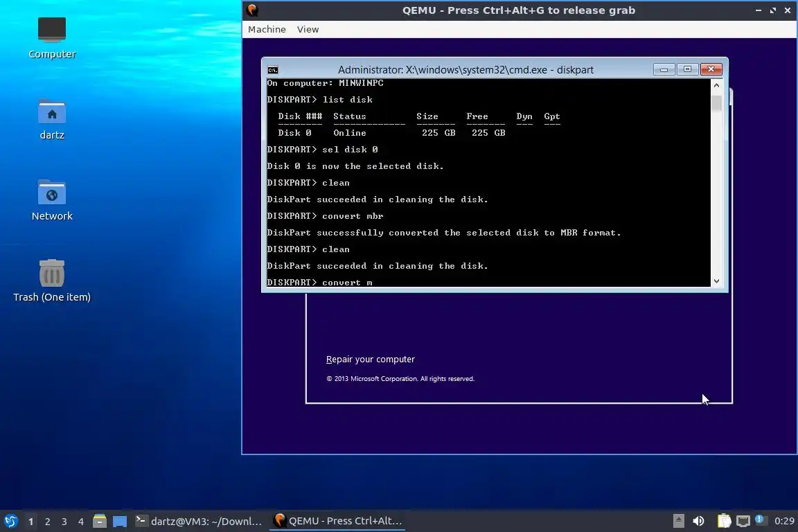Close the cmd.exe diskpart window
Screen dimensions: 798x532
pos(711,69)
